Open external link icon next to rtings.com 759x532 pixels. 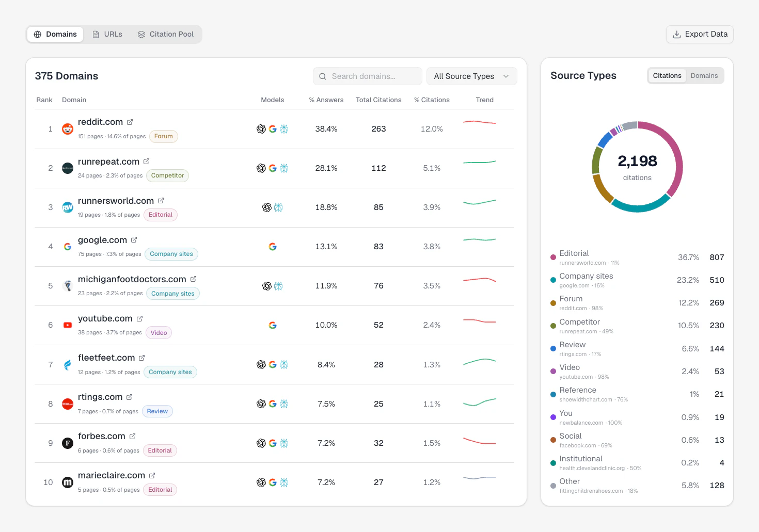pyautogui.click(x=130, y=397)
